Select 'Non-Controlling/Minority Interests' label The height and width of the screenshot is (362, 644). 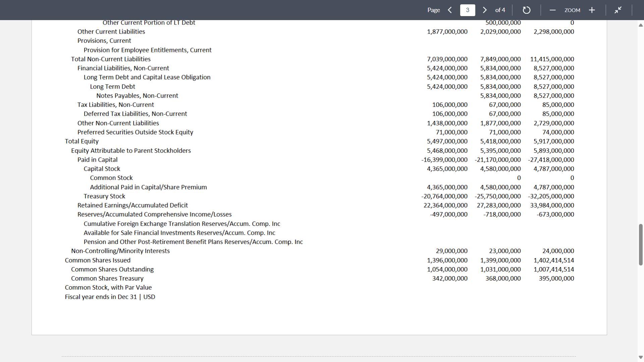[120, 251]
